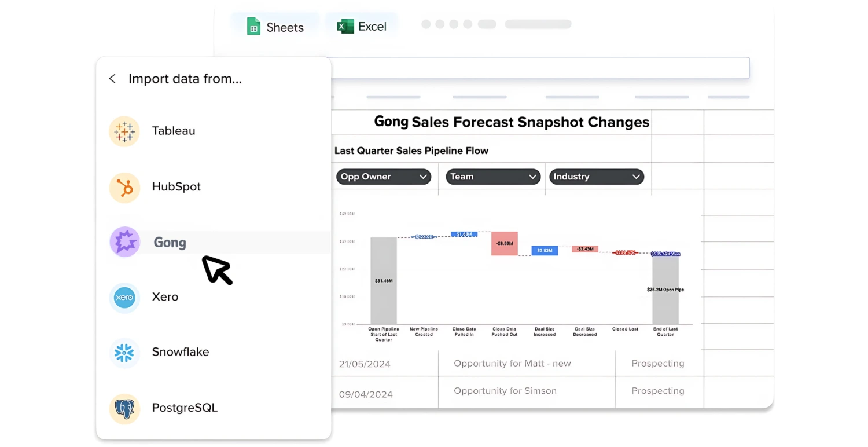Choose PostgreSQL as the data source
The image size is (868, 447).
tap(185, 408)
